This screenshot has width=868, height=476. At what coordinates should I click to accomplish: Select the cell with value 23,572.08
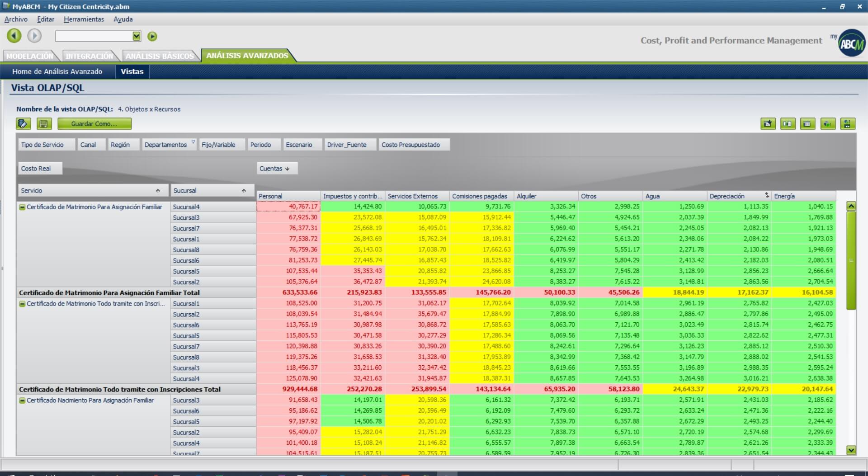click(x=353, y=217)
